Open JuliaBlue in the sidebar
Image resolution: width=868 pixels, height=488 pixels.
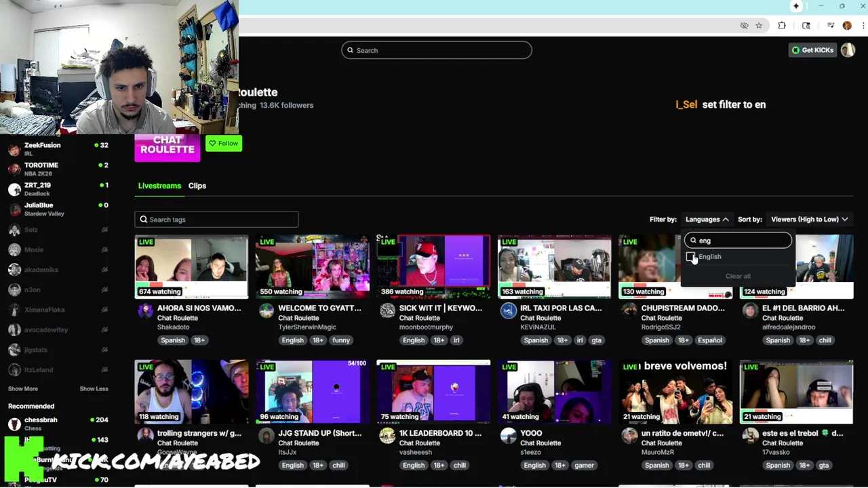click(x=58, y=209)
